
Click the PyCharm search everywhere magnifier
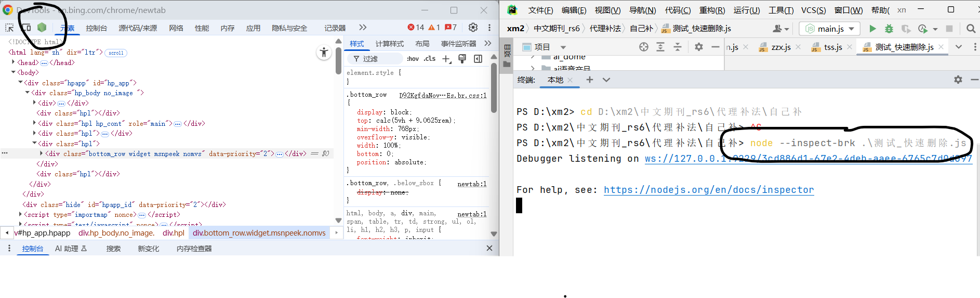tap(970, 29)
